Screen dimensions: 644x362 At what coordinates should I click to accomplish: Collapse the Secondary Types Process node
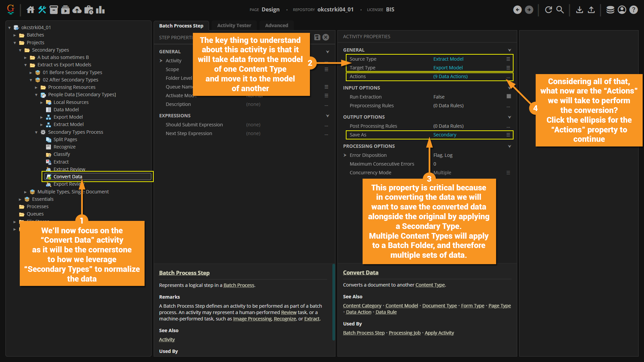tap(36, 132)
